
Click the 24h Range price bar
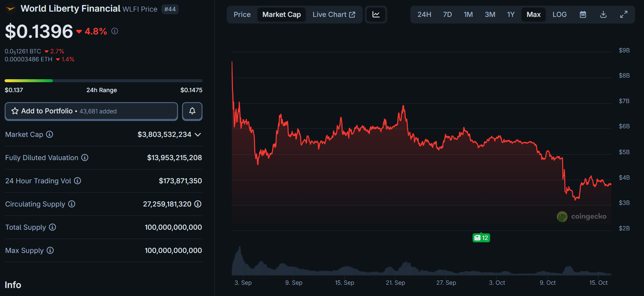103,81
